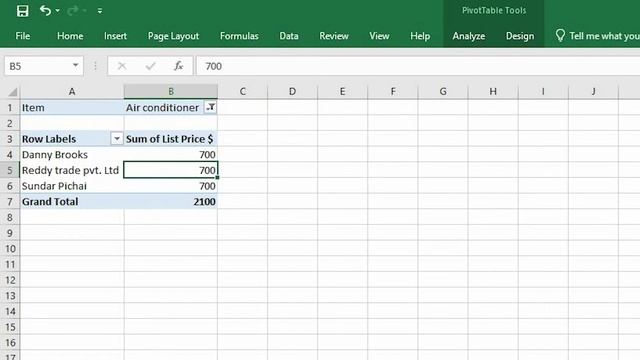The width and height of the screenshot is (640, 360).
Task: Select row 1 header
Action: (10, 108)
